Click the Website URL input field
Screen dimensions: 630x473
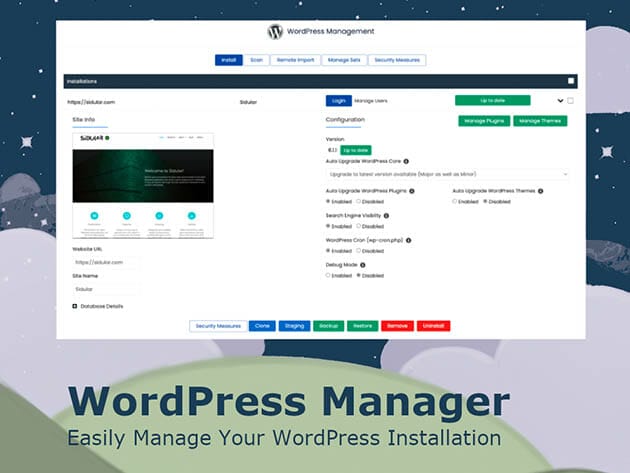click(107, 262)
